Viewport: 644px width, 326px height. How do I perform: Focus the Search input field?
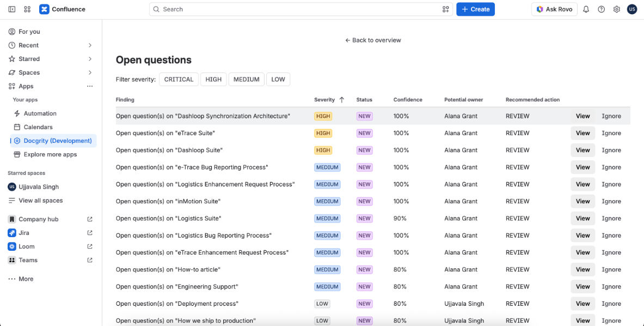coord(300,9)
